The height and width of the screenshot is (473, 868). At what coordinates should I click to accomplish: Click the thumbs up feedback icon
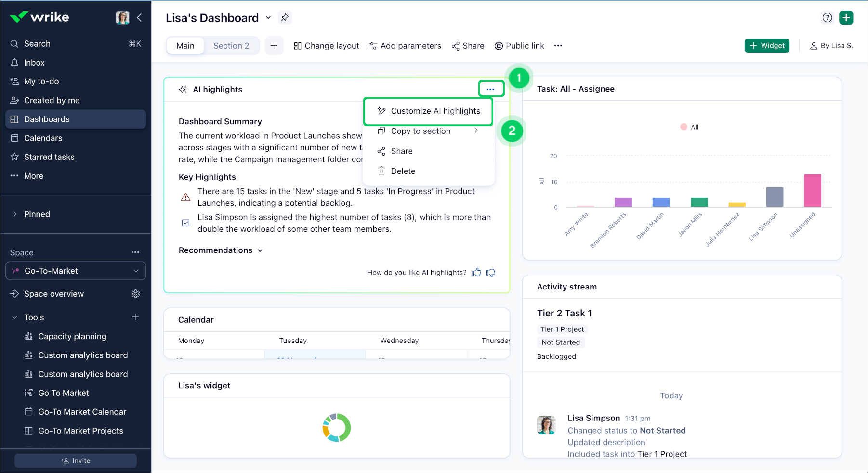click(476, 273)
